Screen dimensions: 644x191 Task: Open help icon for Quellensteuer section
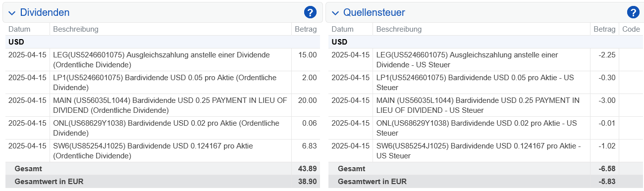pyautogui.click(x=633, y=12)
